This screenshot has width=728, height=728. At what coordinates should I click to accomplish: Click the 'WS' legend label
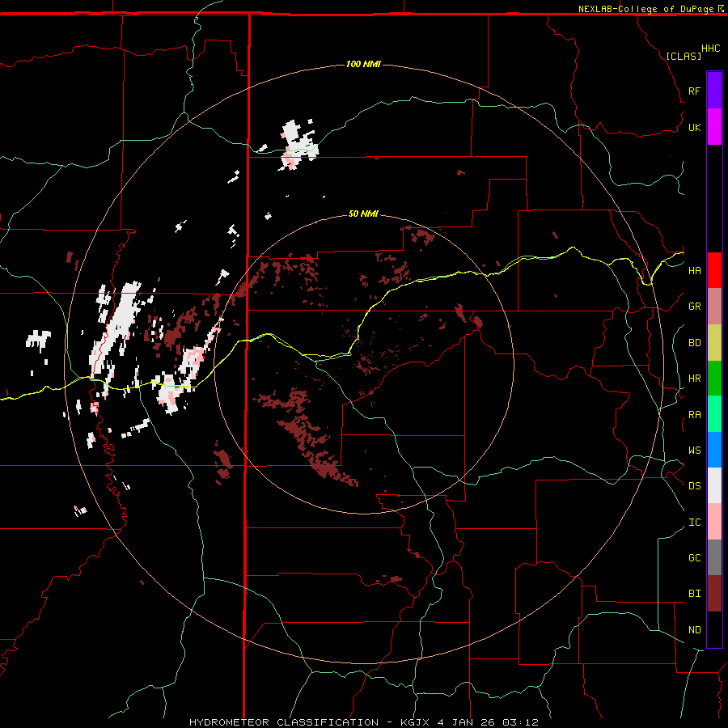694,451
